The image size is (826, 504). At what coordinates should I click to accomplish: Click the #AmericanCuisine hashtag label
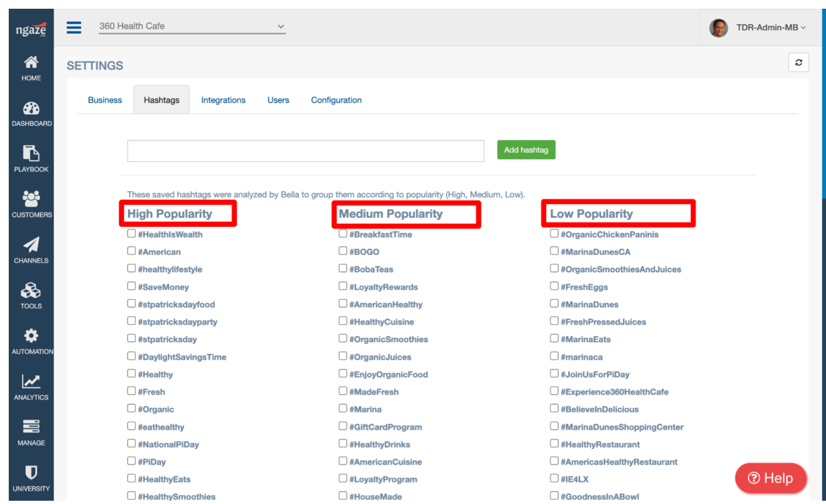(386, 462)
